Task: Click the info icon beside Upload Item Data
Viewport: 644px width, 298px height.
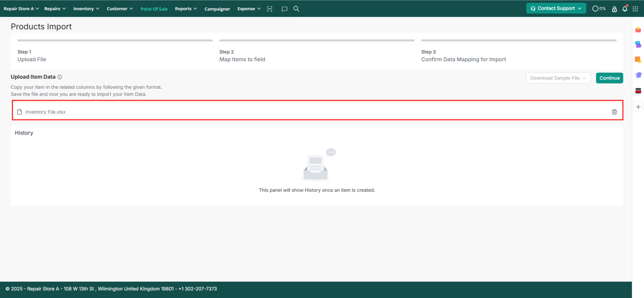Action: coord(60,77)
